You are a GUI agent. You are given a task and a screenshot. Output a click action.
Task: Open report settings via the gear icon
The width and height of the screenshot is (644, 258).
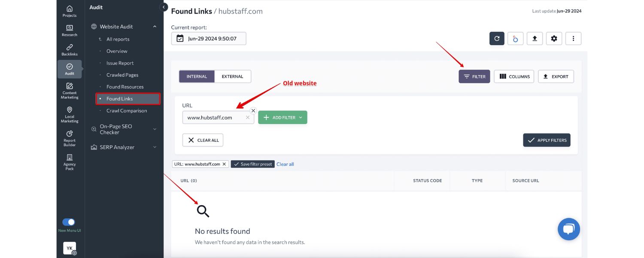[554, 38]
